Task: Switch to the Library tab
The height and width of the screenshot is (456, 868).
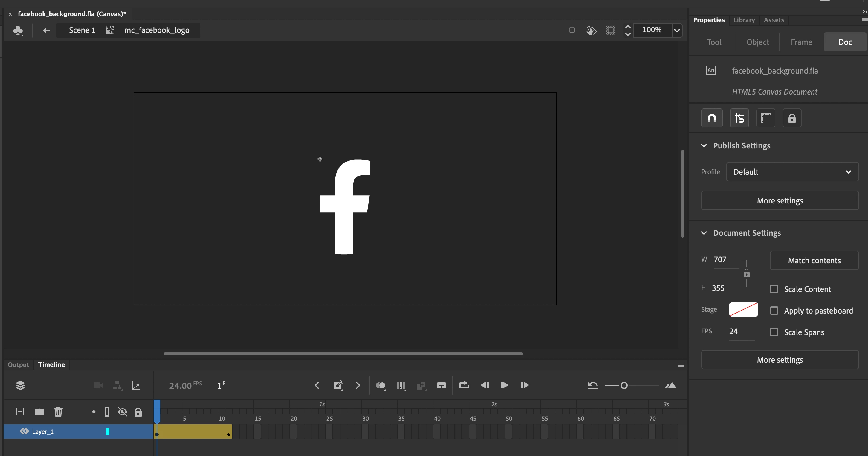Action: tap(744, 20)
